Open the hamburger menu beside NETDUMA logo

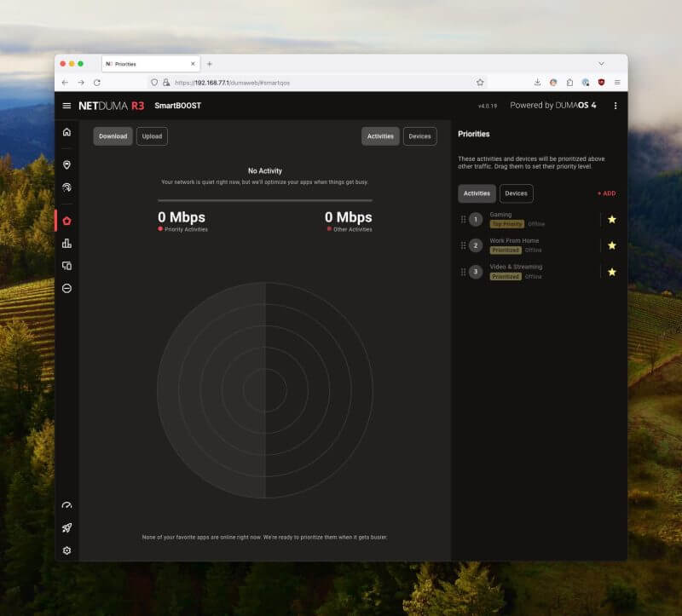tap(66, 106)
